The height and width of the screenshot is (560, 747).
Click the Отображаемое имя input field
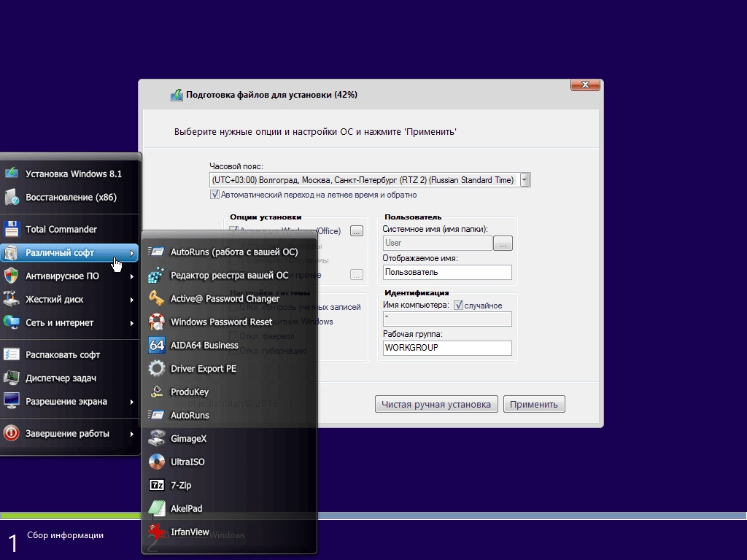pyautogui.click(x=447, y=273)
